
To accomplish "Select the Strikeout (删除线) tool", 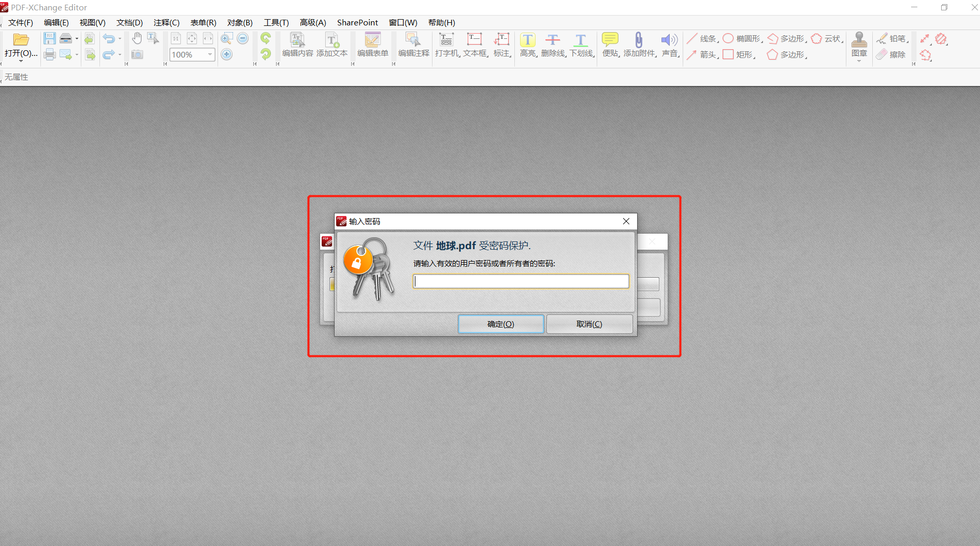I will tap(553, 40).
